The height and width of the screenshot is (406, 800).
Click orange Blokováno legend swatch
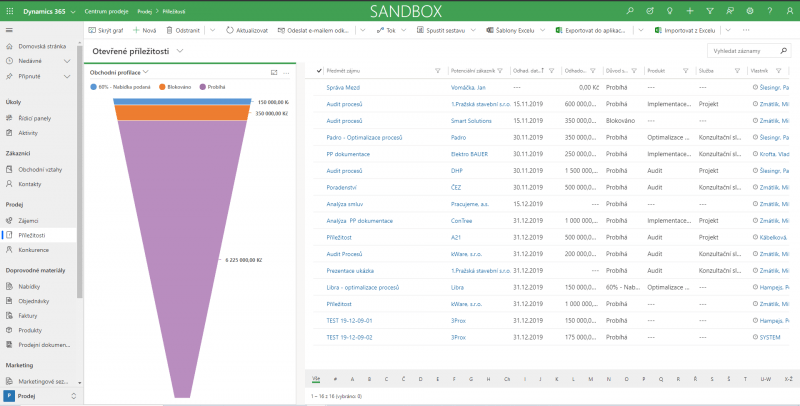(x=162, y=87)
